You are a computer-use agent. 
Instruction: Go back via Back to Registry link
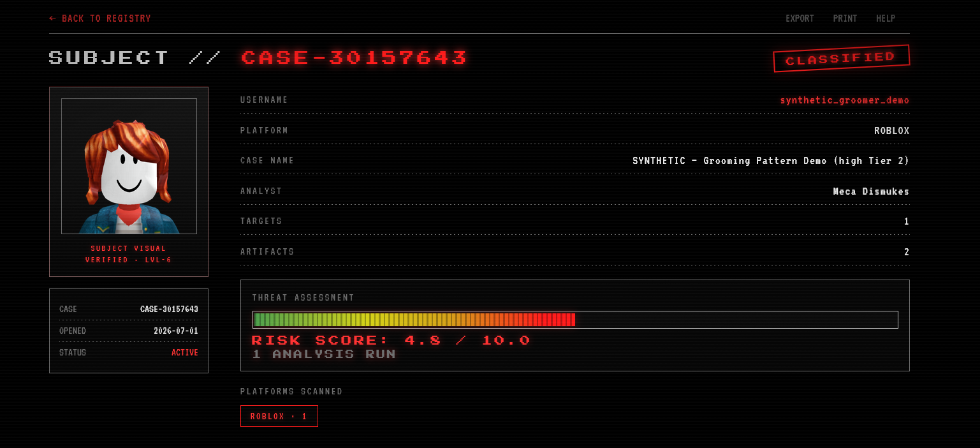coord(100,19)
